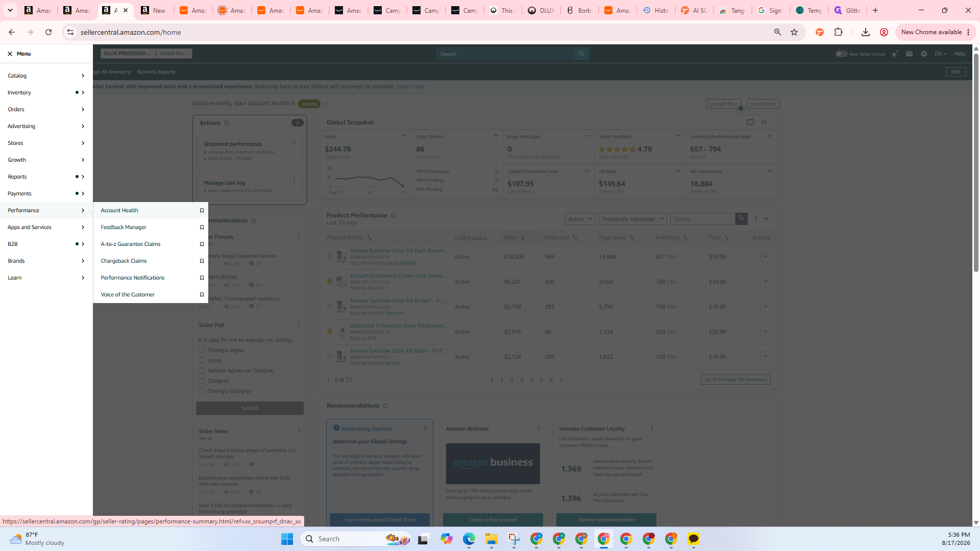Open Global Snapshot customize sliders icon
Image resolution: width=980 pixels, height=551 pixels.
[x=764, y=122]
